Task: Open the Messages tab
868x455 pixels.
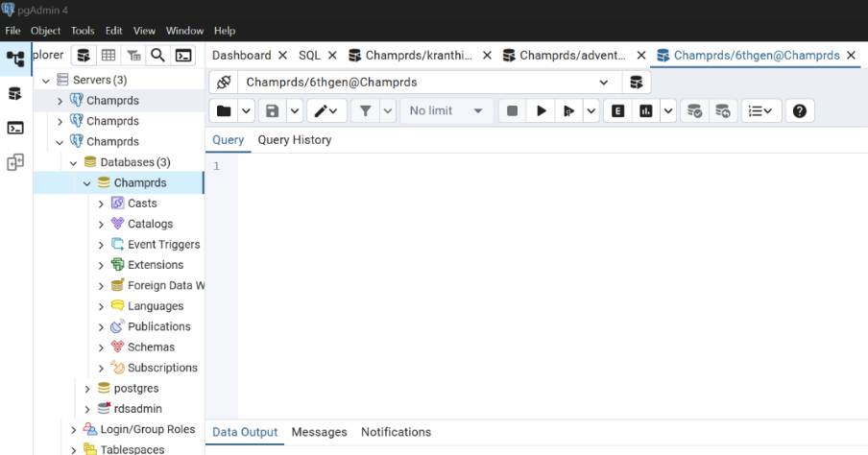Action: point(320,432)
